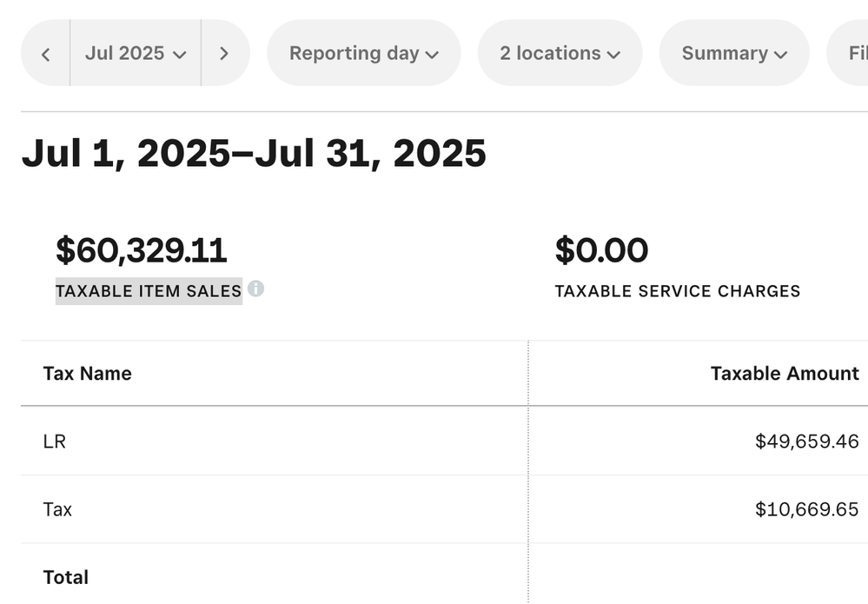Click the Taxable Amount column header
This screenshot has width=868, height=604.
tap(784, 373)
